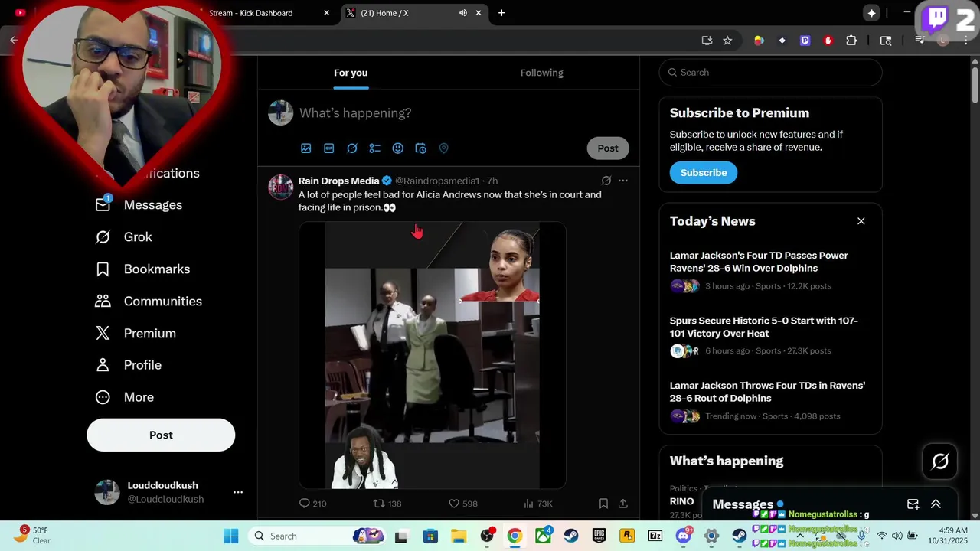This screenshot has width=980, height=551.
Task: Expand the Messages drawer
Action: [936, 504]
